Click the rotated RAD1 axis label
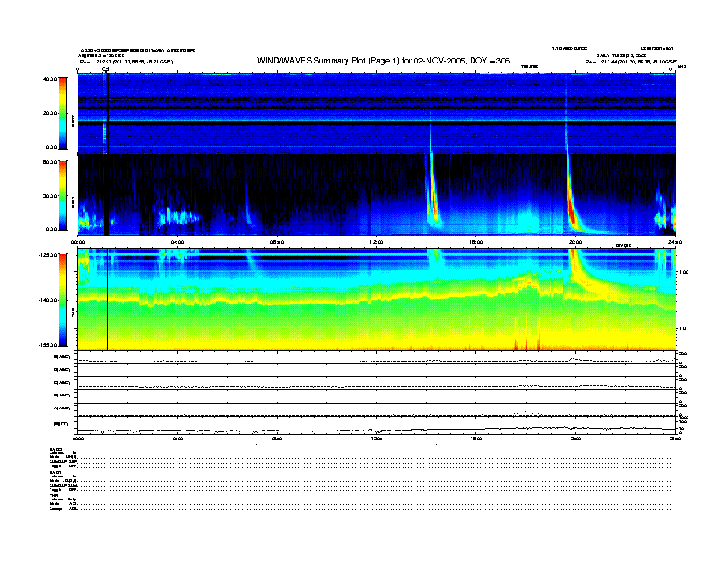 coord(73,201)
